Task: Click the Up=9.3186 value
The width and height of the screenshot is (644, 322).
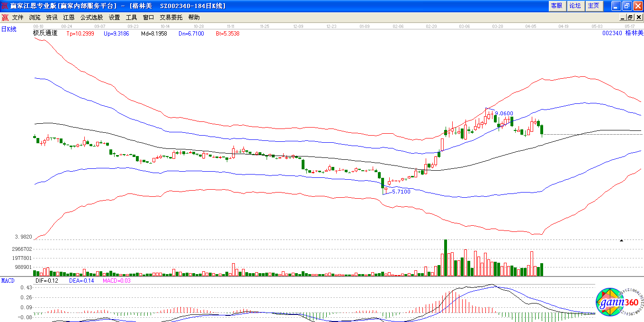Action: (x=116, y=34)
